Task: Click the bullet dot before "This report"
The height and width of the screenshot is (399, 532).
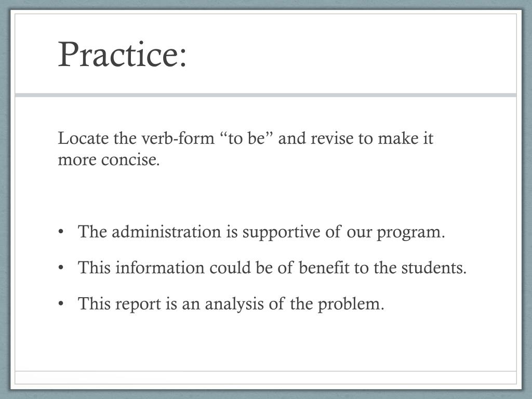Action: (x=61, y=303)
